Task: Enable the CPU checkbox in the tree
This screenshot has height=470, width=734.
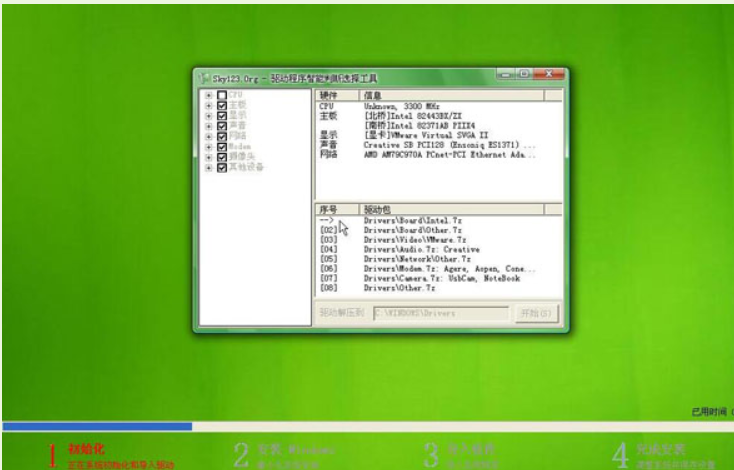Action: [x=221, y=95]
